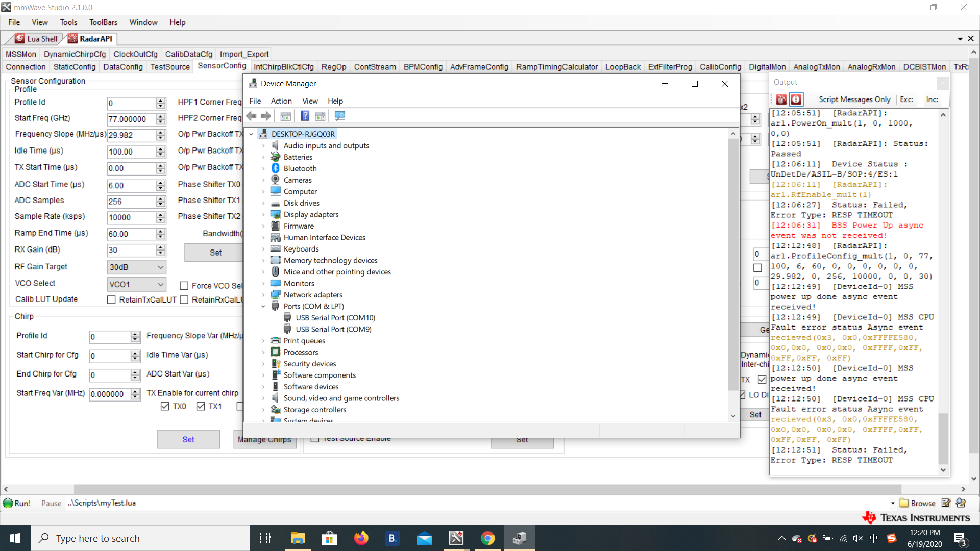Viewport: 980px width, 551px height.
Task: Click Scan for hardware changes monitor icon
Action: click(339, 116)
